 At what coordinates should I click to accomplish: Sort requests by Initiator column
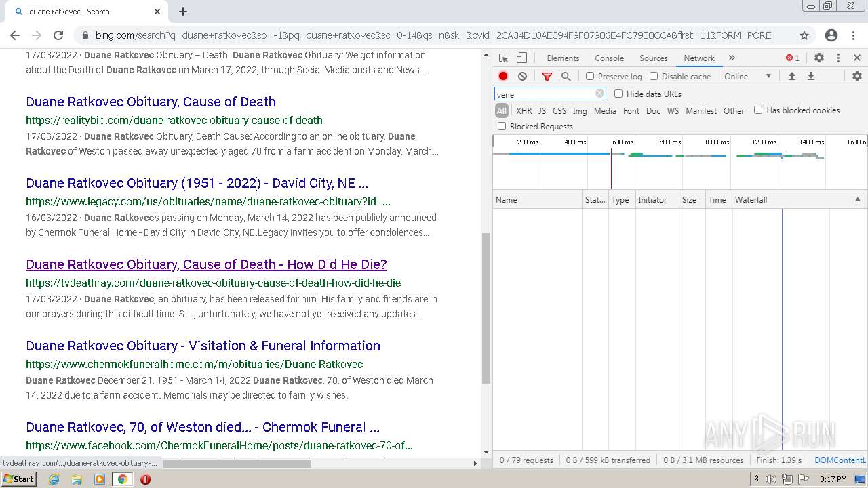[656, 200]
